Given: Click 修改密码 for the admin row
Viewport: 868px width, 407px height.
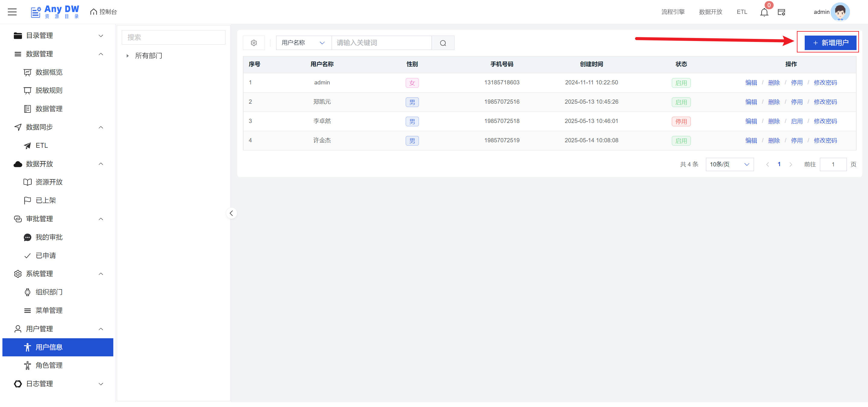Looking at the screenshot, I should [825, 83].
